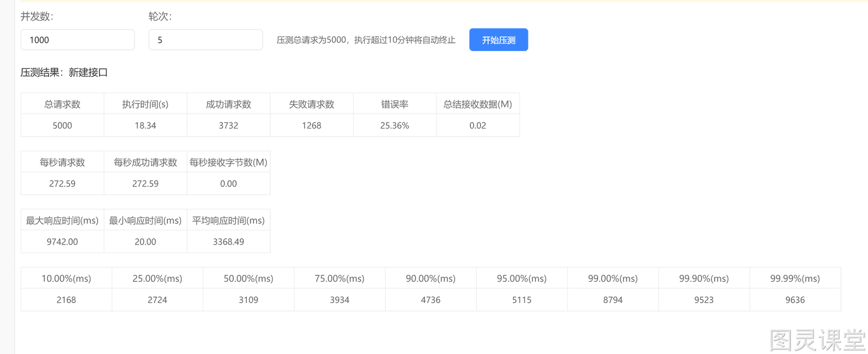This screenshot has width=868, height=354.
Task: Click the 开始压测 button
Action: pos(499,40)
